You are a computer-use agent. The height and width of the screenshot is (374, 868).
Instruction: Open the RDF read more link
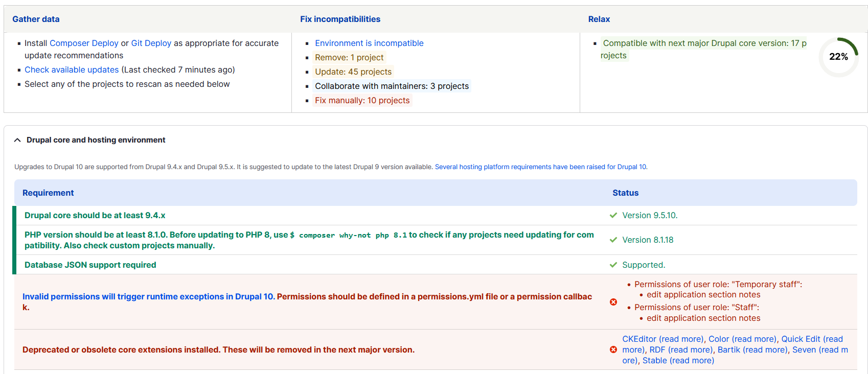tap(681, 350)
